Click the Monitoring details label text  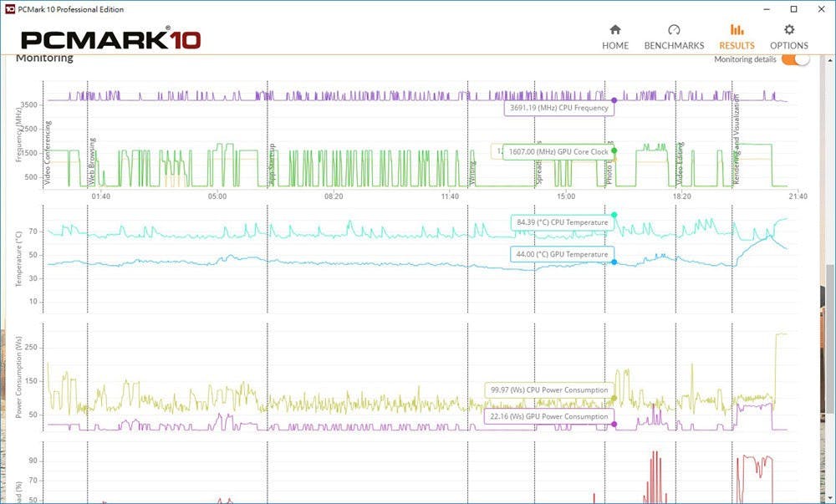tap(745, 59)
